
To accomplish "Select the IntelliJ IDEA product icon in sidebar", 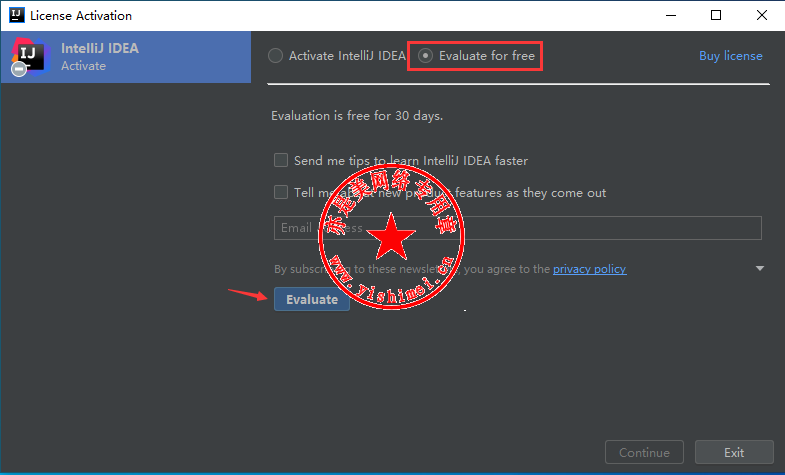I will pyautogui.click(x=30, y=57).
